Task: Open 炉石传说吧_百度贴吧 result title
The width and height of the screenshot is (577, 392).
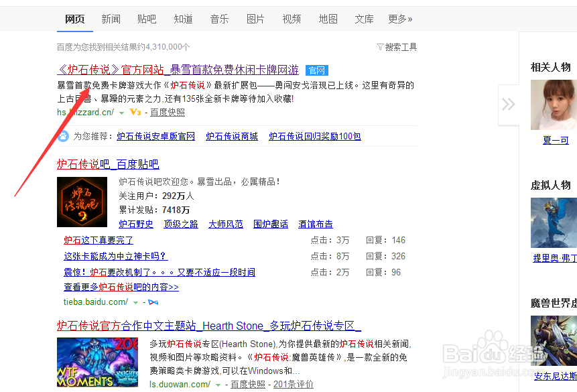Action: pos(108,164)
